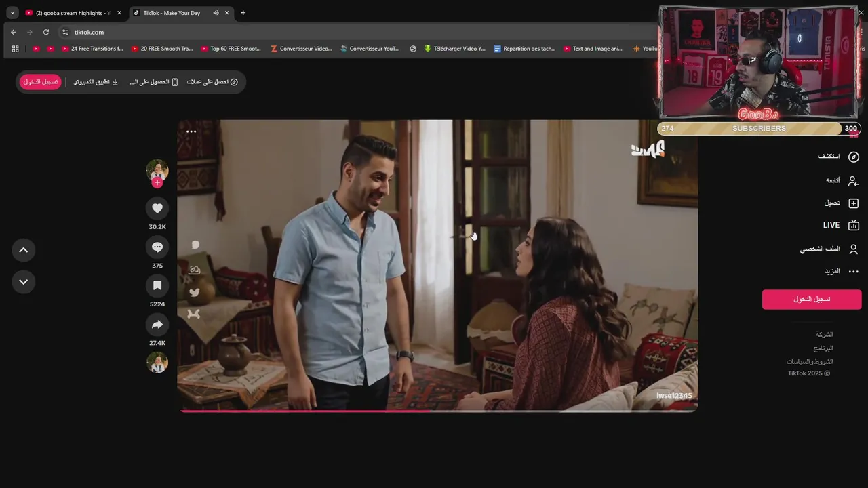Get the mobile app via phone icon
Viewport: 868px width, 488px height.
coord(153,82)
